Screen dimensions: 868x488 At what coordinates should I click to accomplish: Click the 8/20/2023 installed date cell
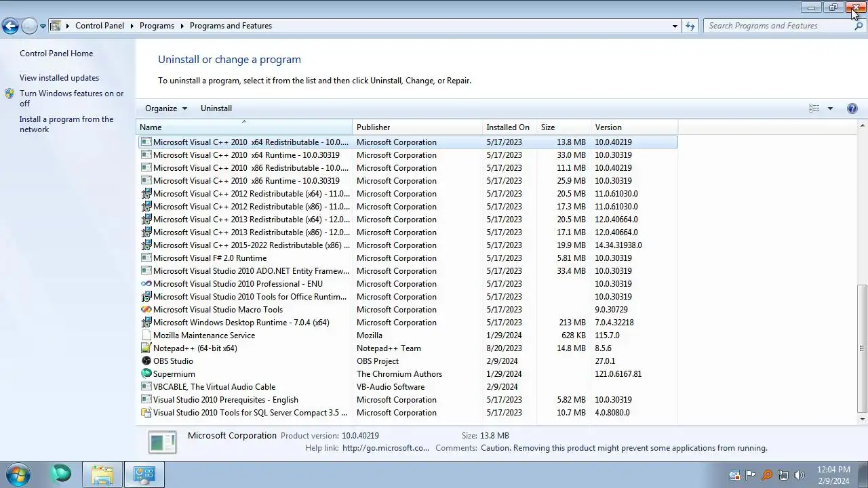(x=504, y=348)
